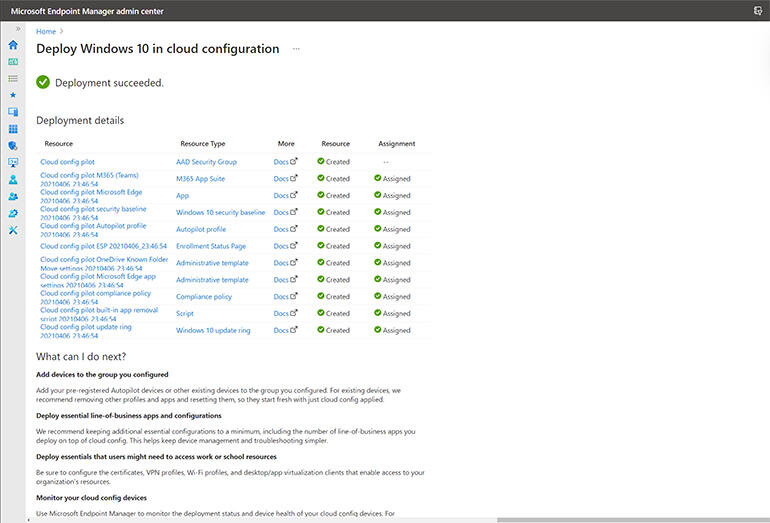770x523 pixels.
Task: Open Cloud config pilot M365 (Teams) link
Action: coord(89,179)
